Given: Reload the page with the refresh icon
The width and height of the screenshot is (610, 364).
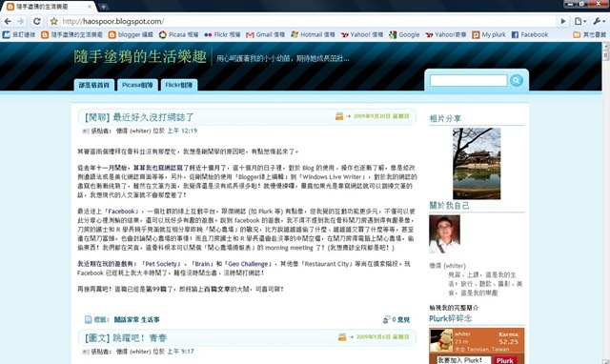Looking at the screenshot, I should point(36,21).
